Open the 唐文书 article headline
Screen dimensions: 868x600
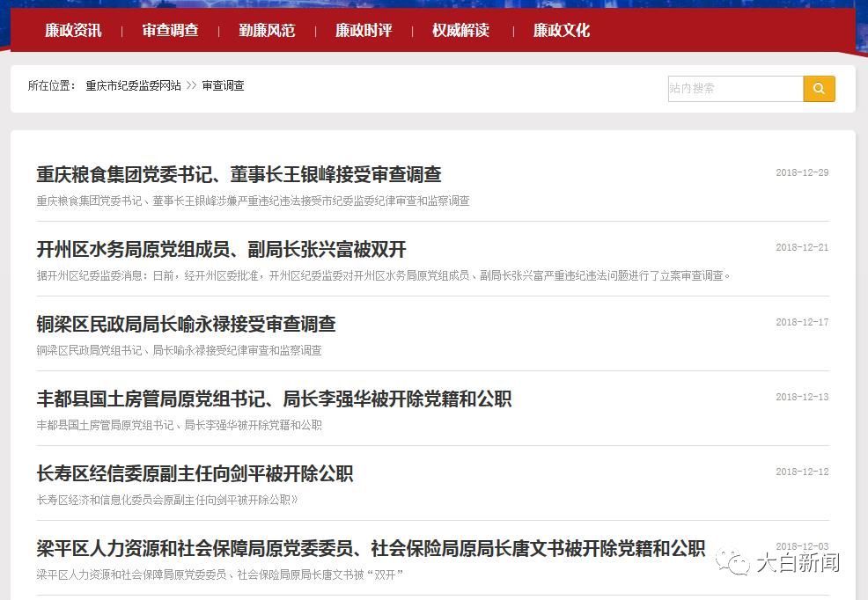(x=370, y=547)
